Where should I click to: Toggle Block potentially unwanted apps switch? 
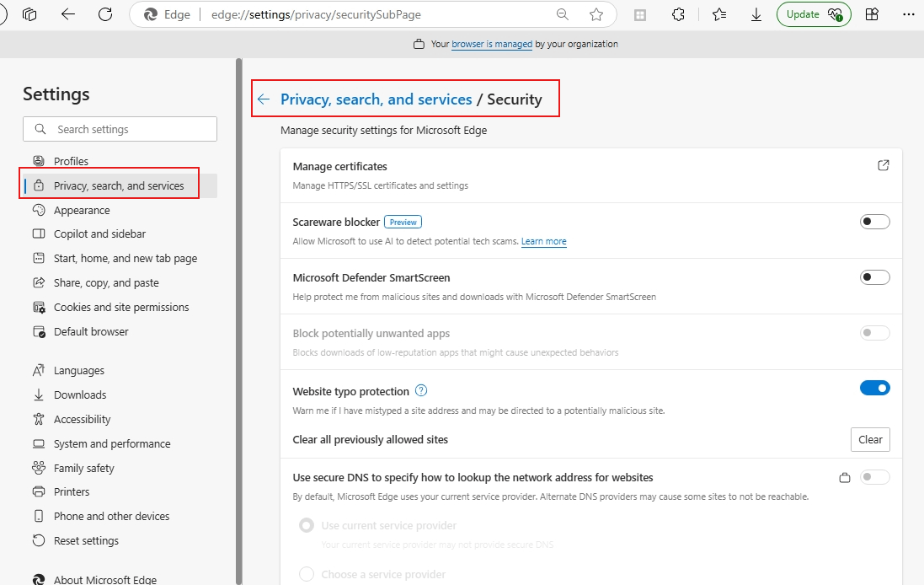(874, 333)
